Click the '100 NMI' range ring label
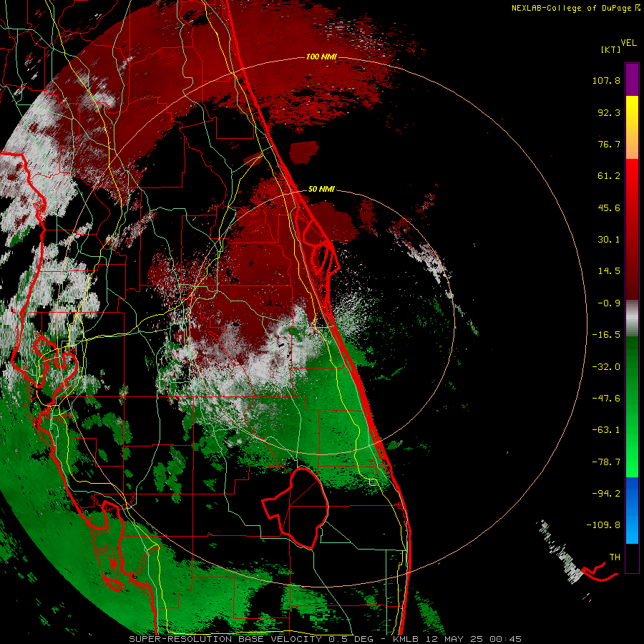 [321, 57]
